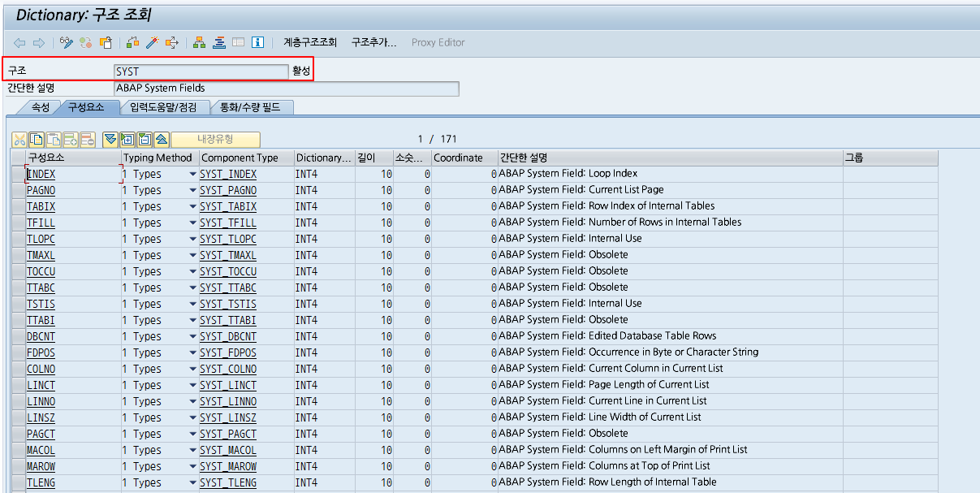The width and height of the screenshot is (980, 493).
Task: Copy selected components with the copy icon
Action: [x=36, y=140]
